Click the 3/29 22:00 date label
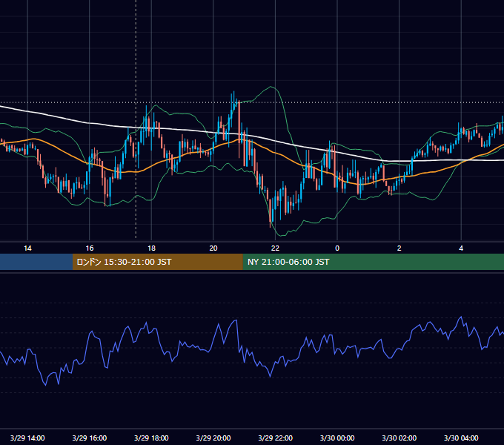This screenshot has height=445, width=504. point(275,438)
